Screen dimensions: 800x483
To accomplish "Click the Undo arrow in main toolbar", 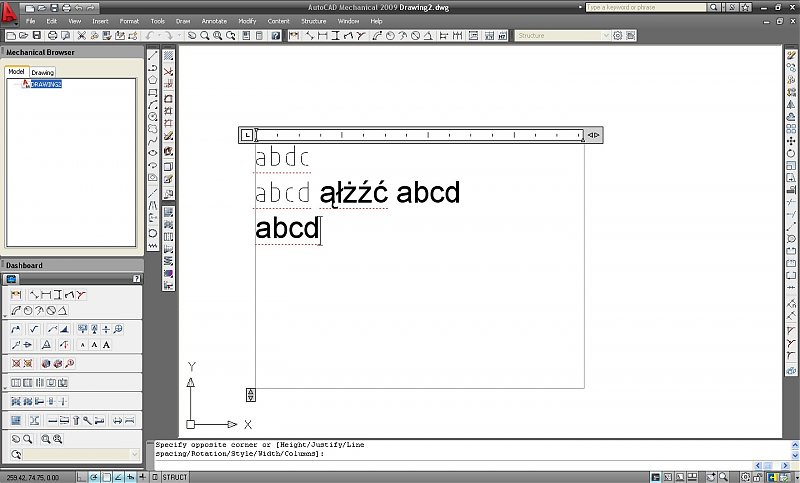I will click(x=149, y=36).
